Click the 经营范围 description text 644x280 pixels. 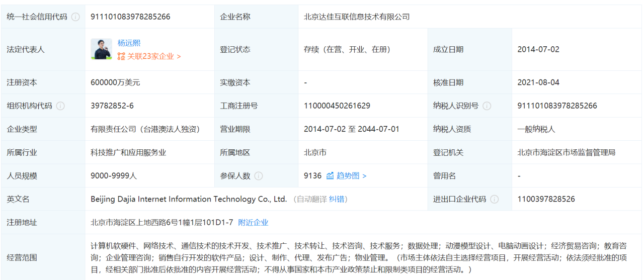[359, 258]
